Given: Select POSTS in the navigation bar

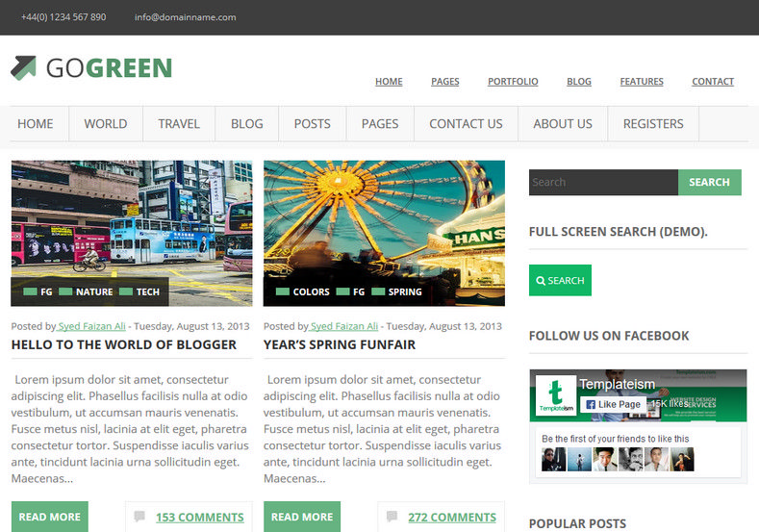Looking at the screenshot, I should pos(313,124).
